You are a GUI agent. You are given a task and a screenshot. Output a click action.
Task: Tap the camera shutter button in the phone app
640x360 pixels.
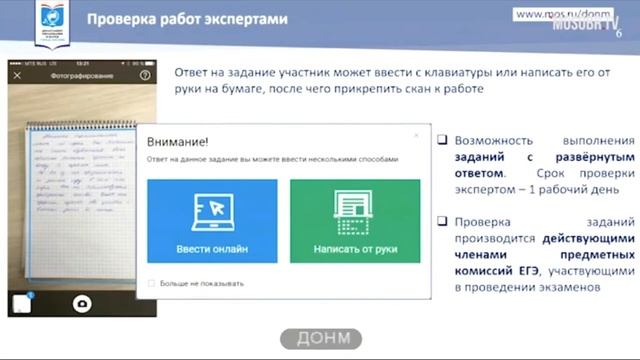[82, 304]
